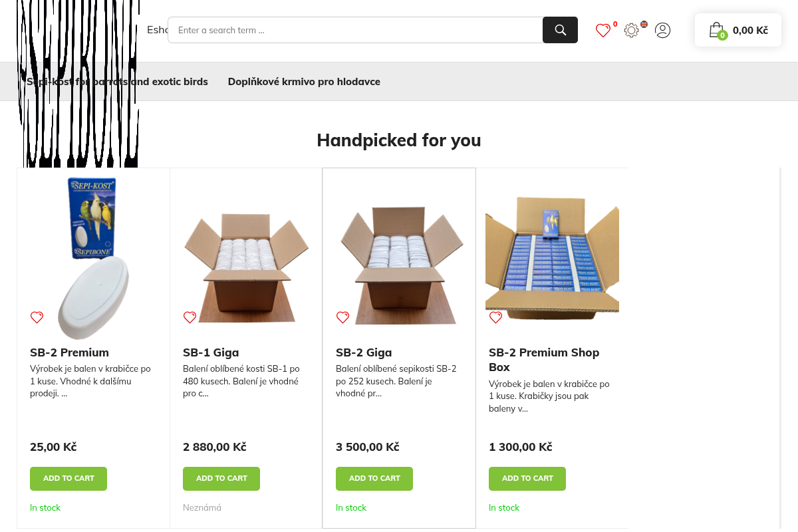798x532 pixels.
Task: Add SB-2 Premium to cart
Action: pyautogui.click(x=68, y=479)
